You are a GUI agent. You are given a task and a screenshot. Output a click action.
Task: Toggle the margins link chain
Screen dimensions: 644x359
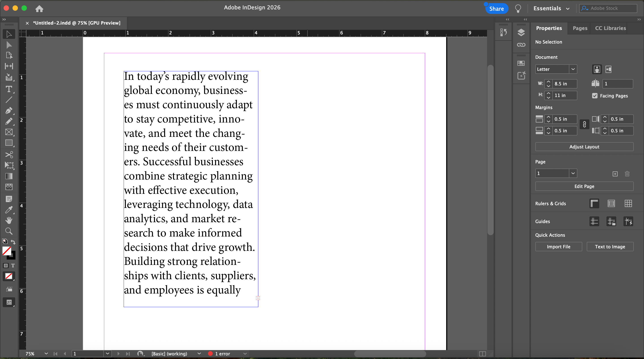(x=585, y=125)
